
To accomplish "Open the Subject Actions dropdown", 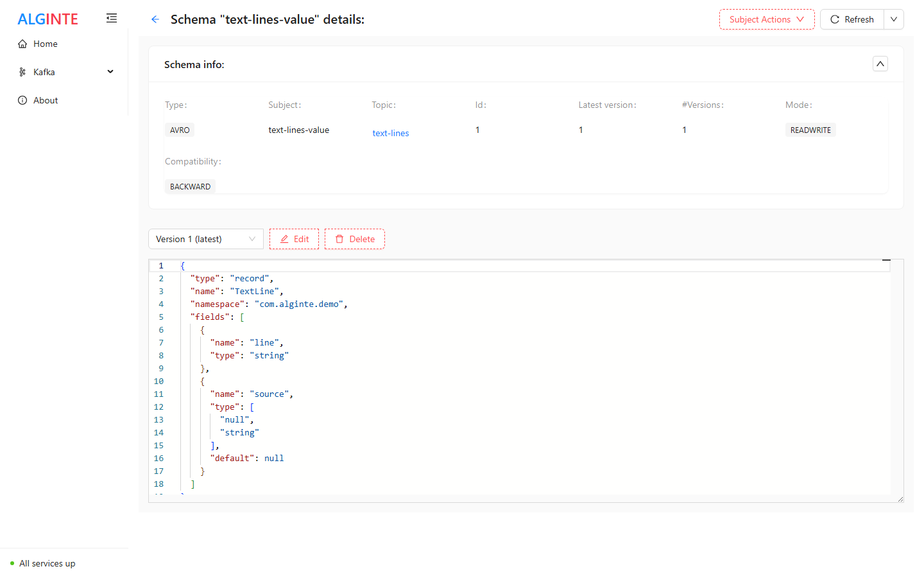I will coord(767,19).
